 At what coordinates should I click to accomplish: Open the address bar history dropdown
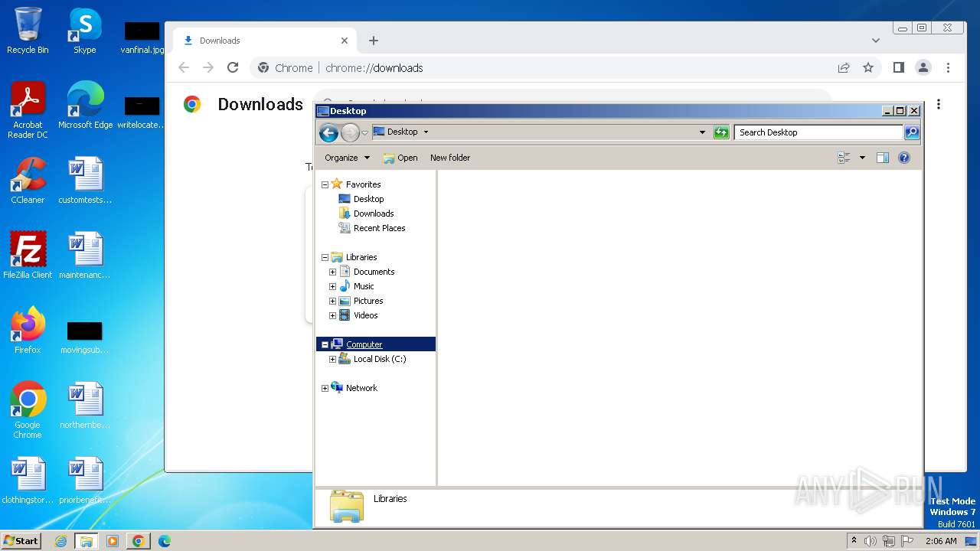click(x=702, y=132)
